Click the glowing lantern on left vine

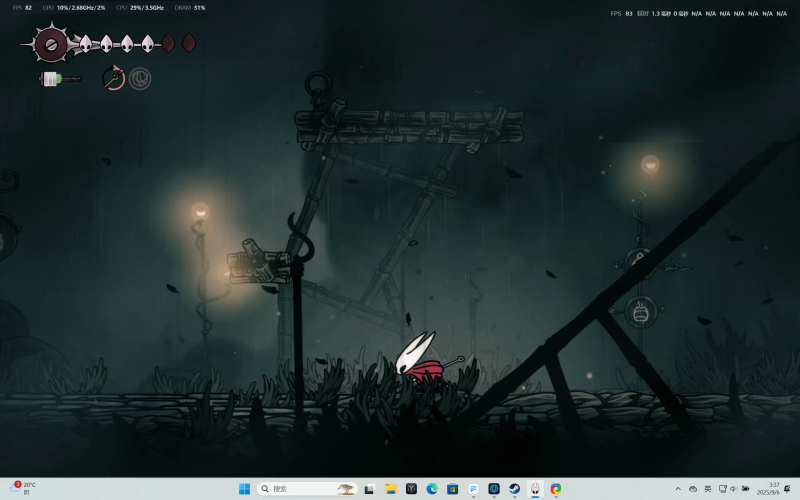coord(200,211)
